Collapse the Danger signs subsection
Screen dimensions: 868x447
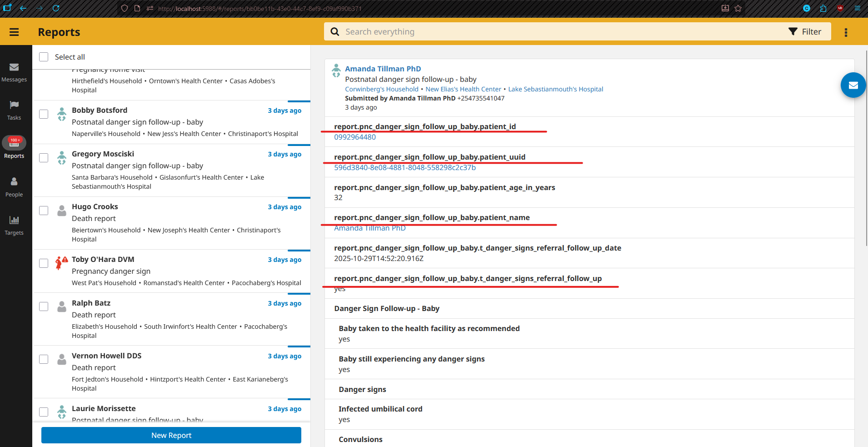point(362,390)
